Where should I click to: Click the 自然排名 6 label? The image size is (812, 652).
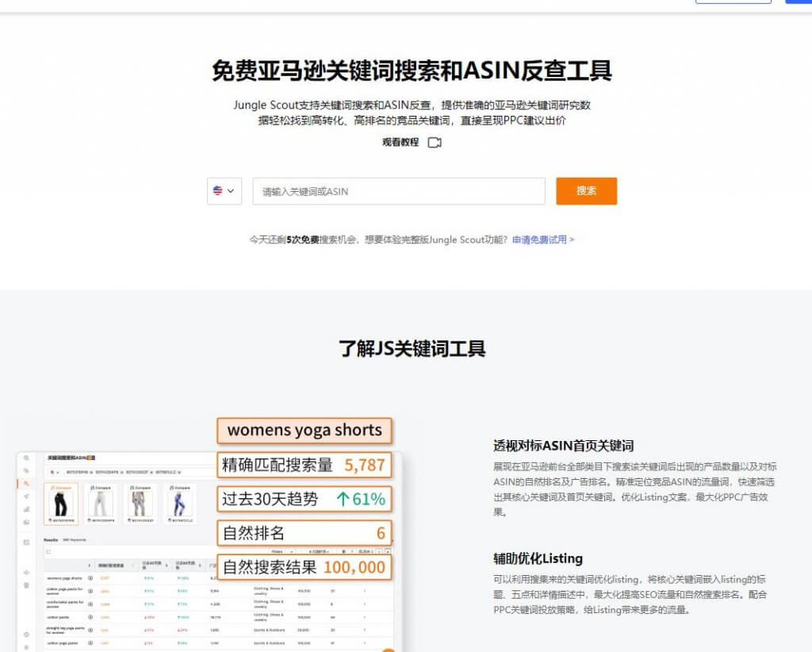304,533
